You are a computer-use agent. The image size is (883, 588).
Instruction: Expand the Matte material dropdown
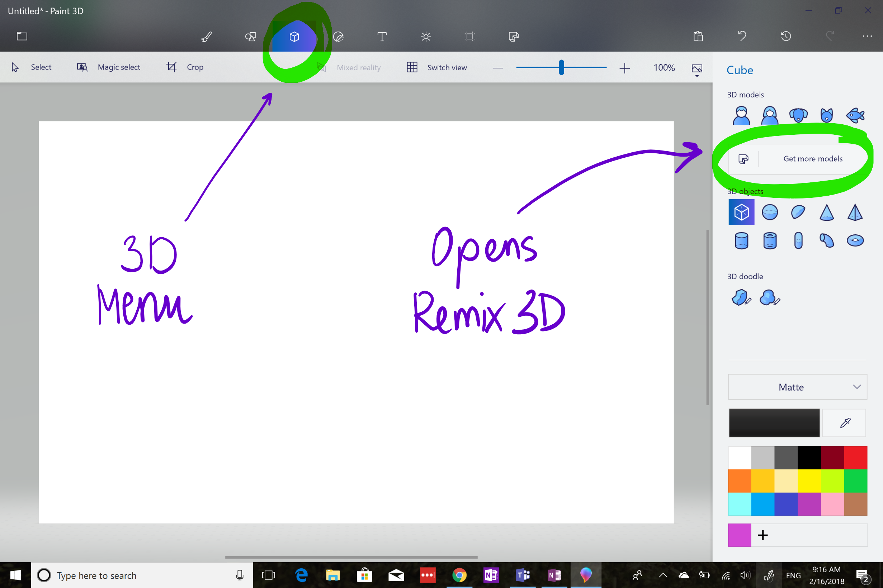click(x=796, y=386)
